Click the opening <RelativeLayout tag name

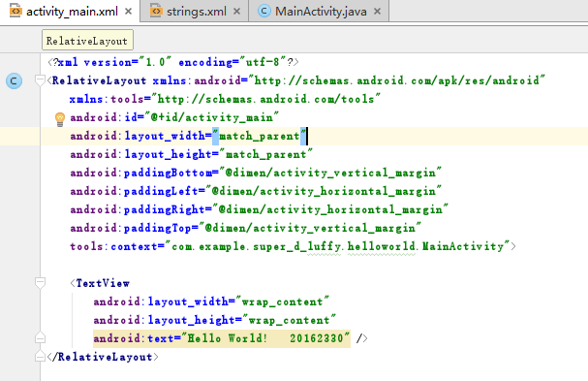(100, 80)
